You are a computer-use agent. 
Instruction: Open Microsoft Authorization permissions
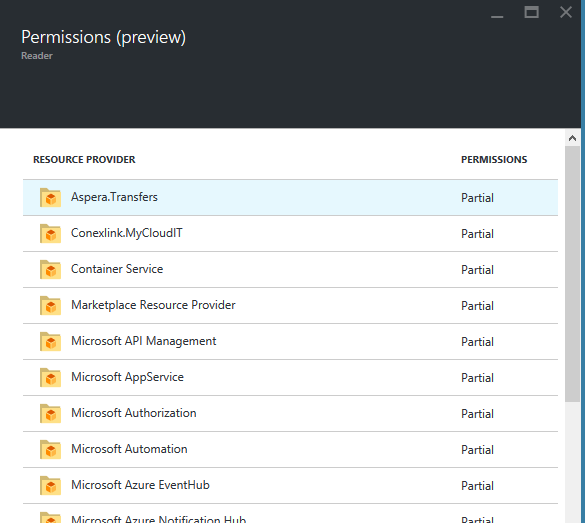(290, 413)
